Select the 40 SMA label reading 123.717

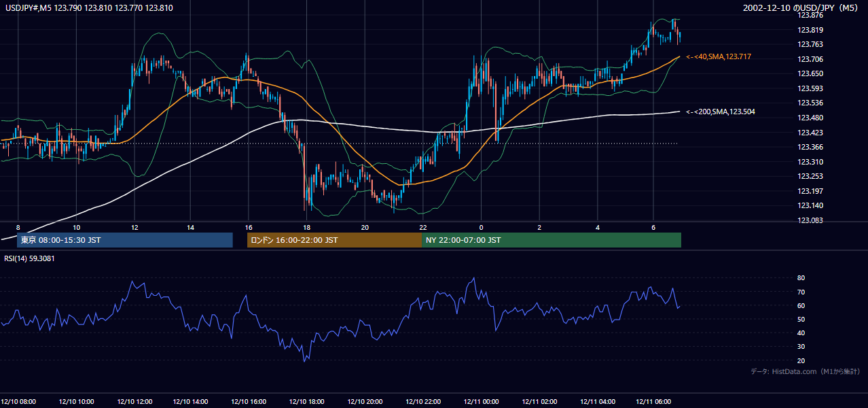click(719, 56)
